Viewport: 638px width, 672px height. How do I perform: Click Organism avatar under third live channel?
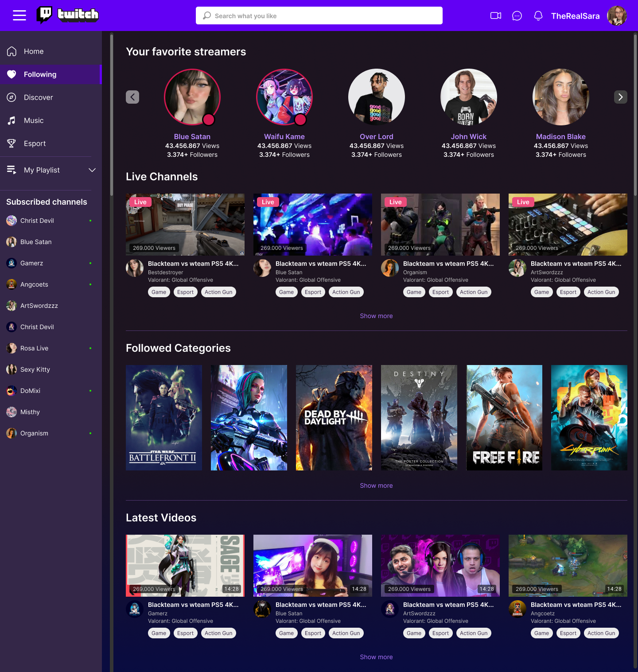(x=390, y=268)
